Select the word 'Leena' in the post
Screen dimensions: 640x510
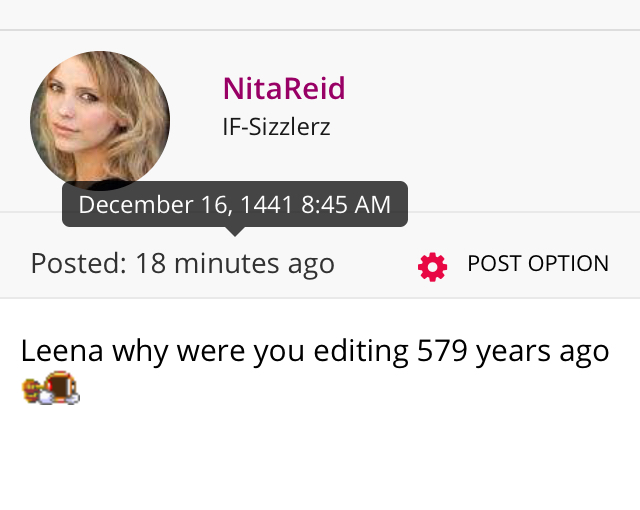[x=62, y=350]
